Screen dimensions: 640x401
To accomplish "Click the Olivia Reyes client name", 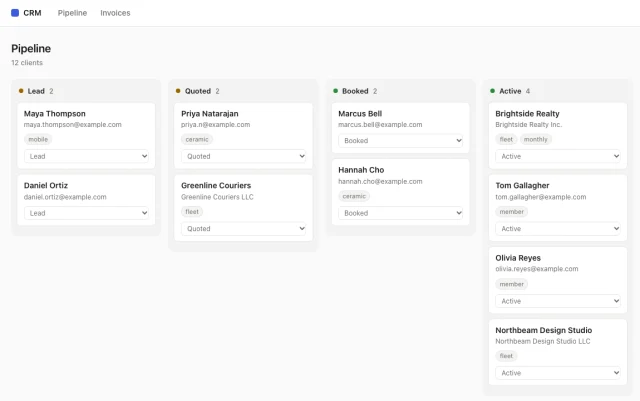I will click(x=518, y=258).
